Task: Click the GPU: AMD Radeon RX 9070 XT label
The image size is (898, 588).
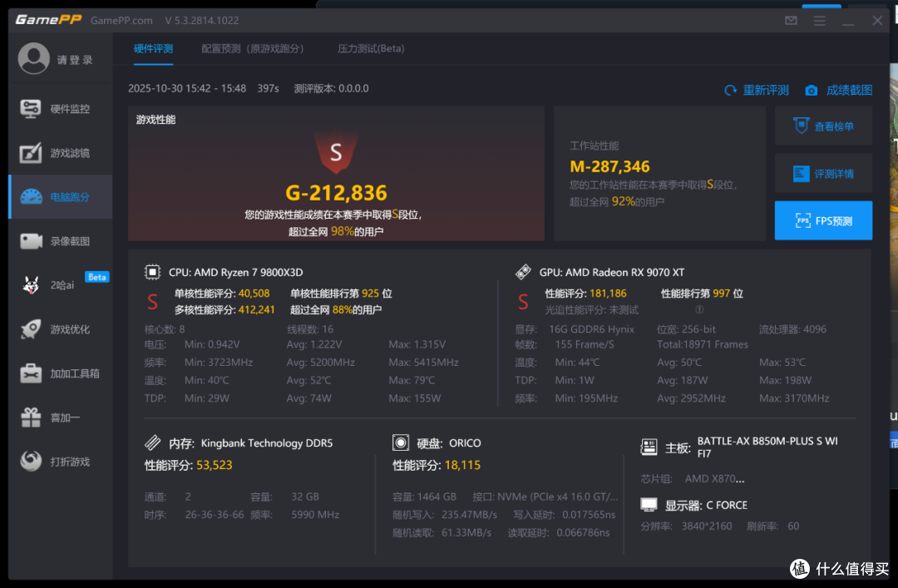Action: coord(612,272)
